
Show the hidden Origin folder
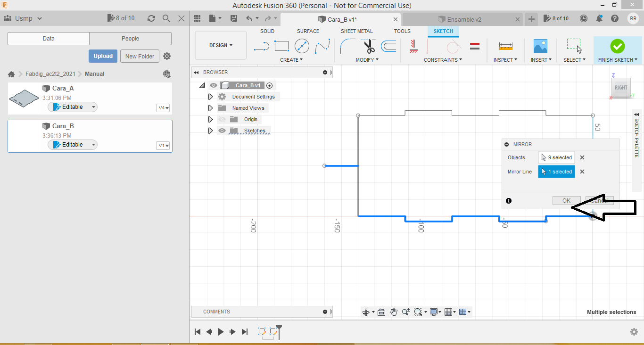pyautogui.click(x=222, y=119)
